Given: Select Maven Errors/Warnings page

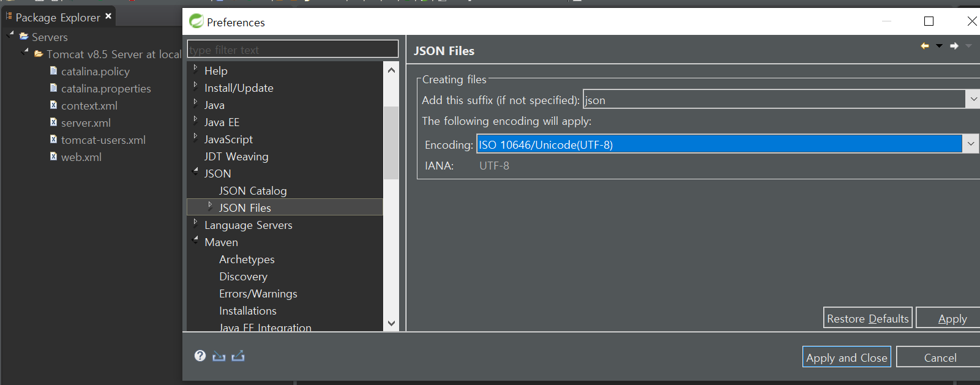Looking at the screenshot, I should click(258, 294).
